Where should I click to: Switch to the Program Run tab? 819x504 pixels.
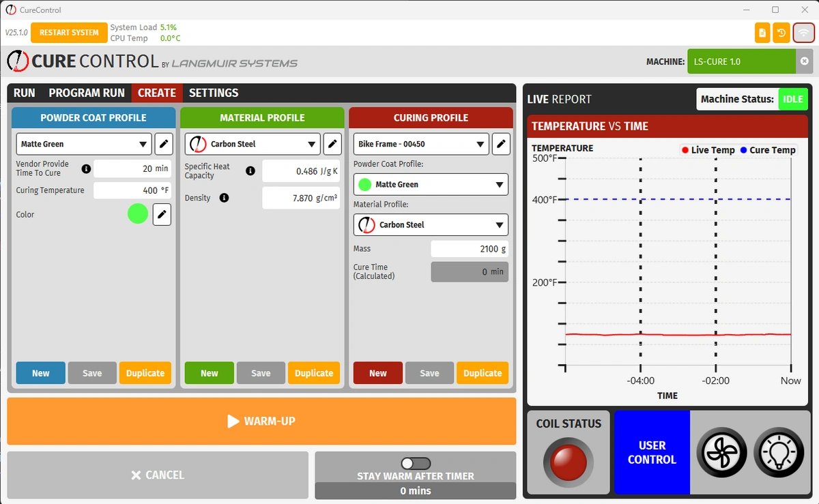87,93
